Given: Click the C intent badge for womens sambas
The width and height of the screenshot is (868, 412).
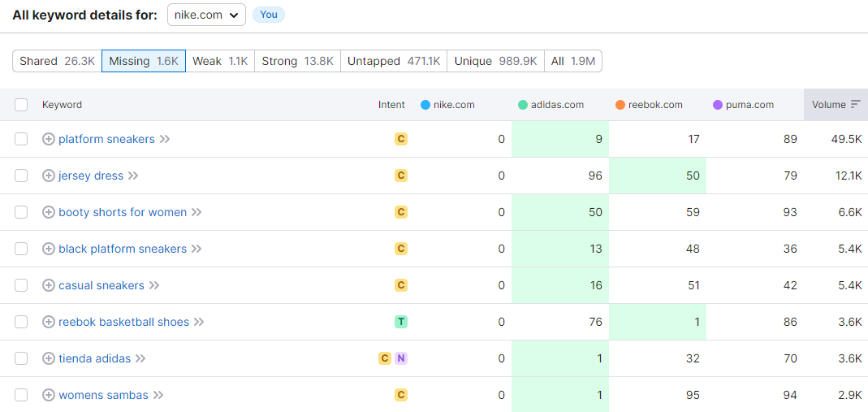Looking at the screenshot, I should coord(401,395).
